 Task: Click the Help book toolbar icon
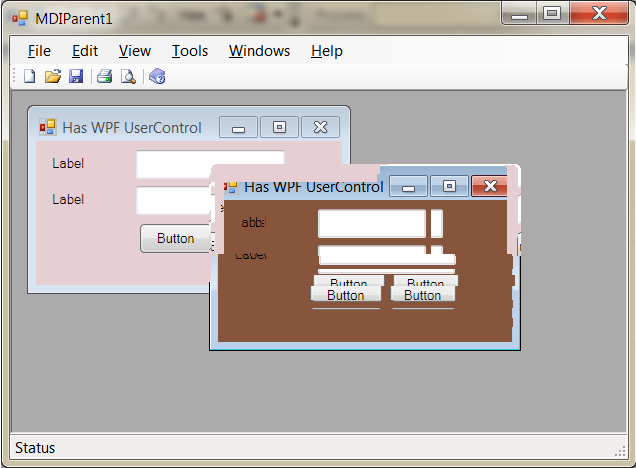(157, 76)
